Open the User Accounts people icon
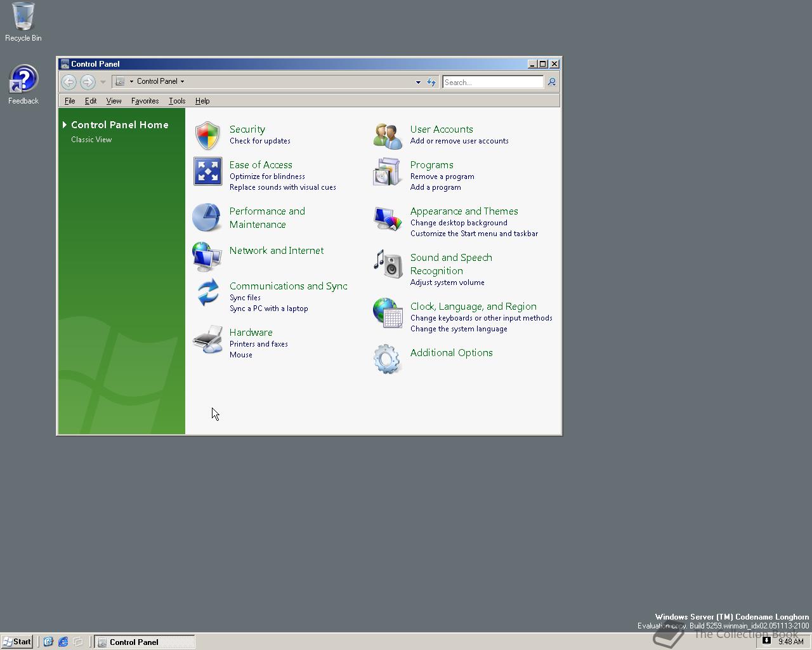Image resolution: width=812 pixels, height=650 pixels. click(387, 136)
